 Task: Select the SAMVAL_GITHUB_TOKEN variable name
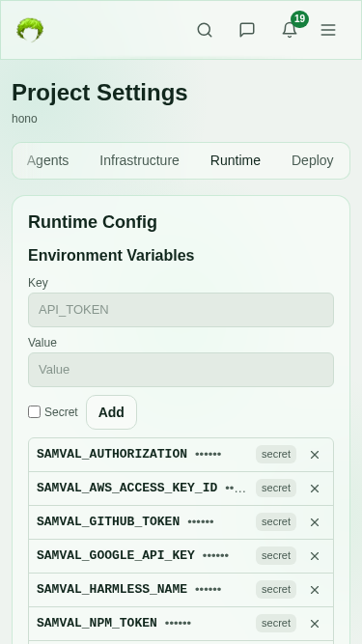point(108,521)
